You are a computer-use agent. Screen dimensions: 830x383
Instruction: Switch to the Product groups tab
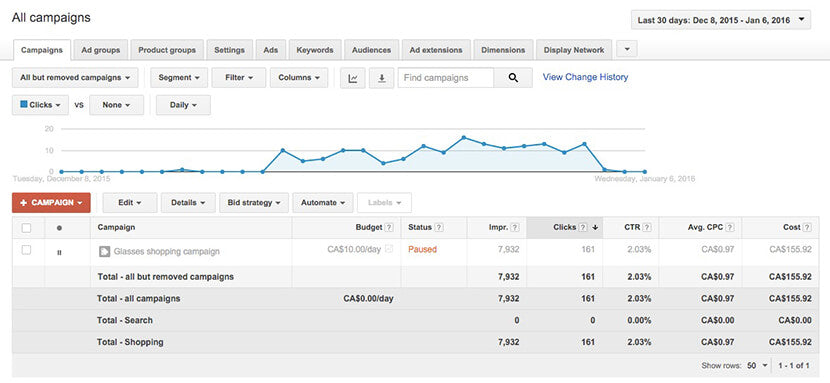pyautogui.click(x=167, y=50)
